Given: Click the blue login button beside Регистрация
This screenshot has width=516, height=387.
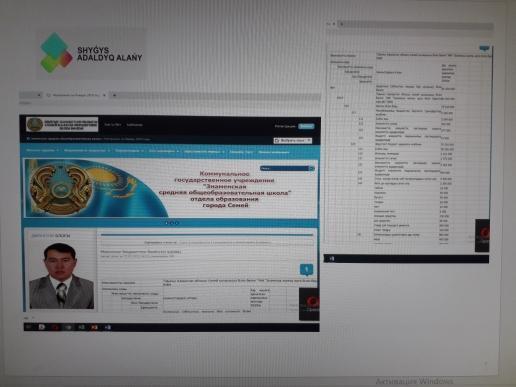Looking at the screenshot, I should click(306, 126).
